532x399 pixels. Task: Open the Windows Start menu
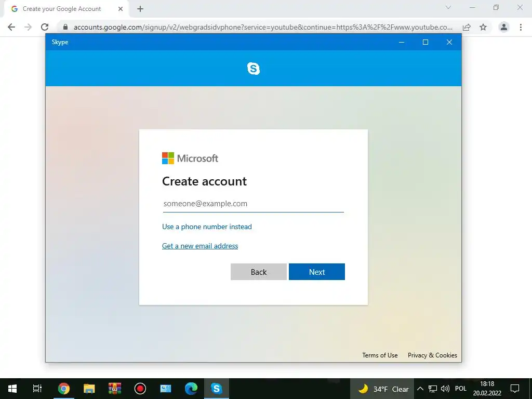[12, 389]
